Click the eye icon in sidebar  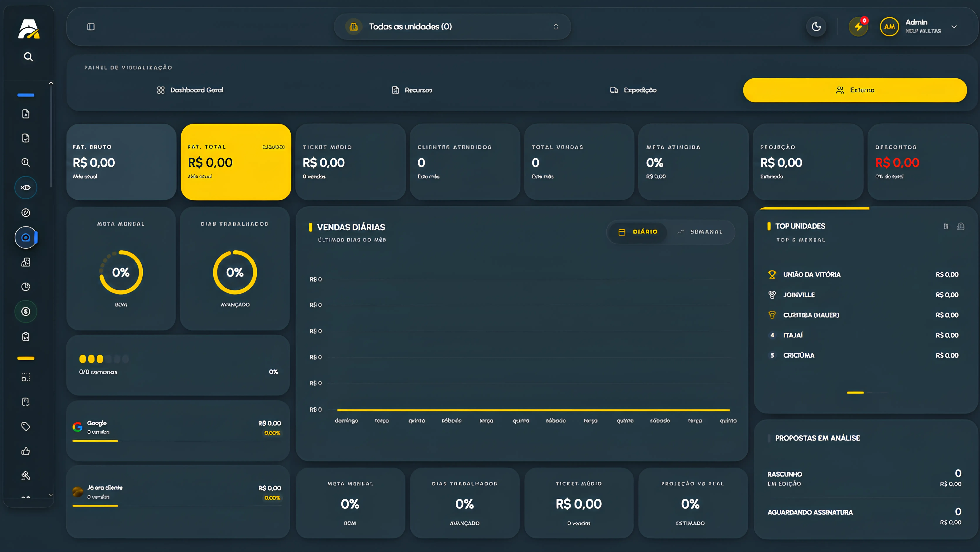pyautogui.click(x=26, y=187)
